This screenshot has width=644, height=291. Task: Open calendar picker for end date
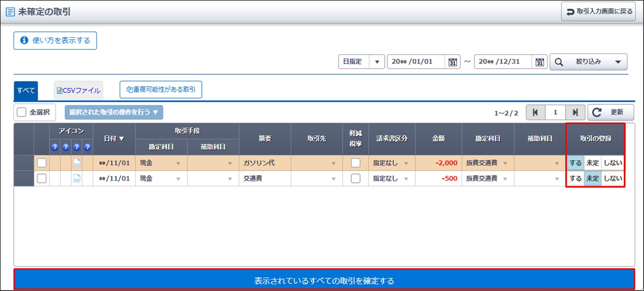pos(540,62)
